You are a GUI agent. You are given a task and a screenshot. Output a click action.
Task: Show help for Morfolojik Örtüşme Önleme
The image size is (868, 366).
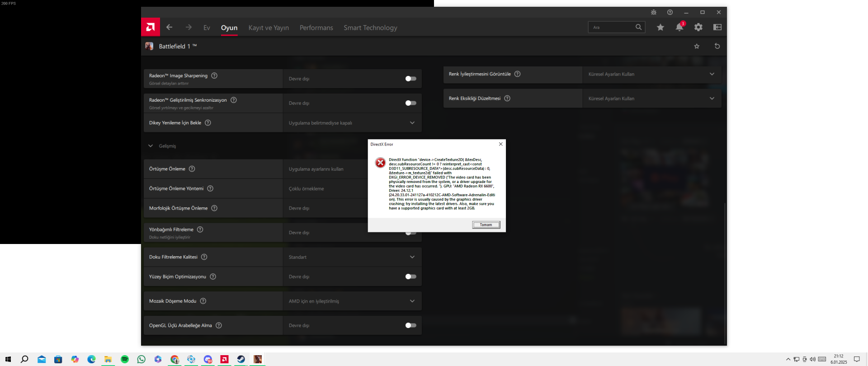[214, 208]
